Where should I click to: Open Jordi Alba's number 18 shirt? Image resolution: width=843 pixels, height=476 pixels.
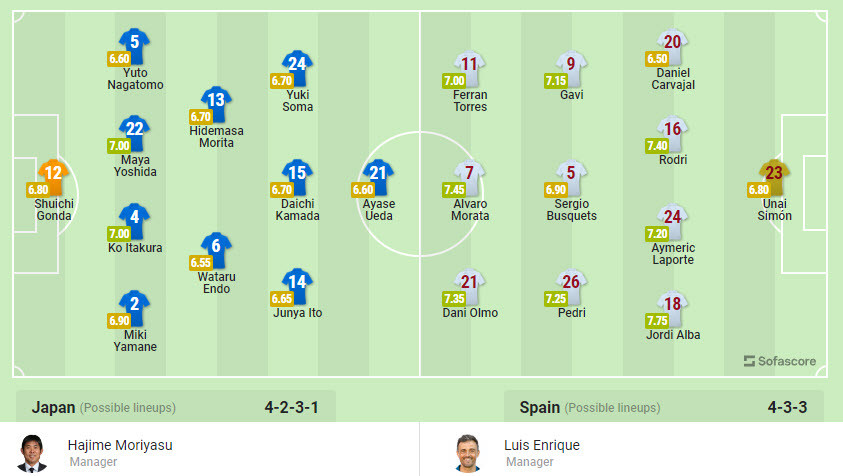[673, 305]
